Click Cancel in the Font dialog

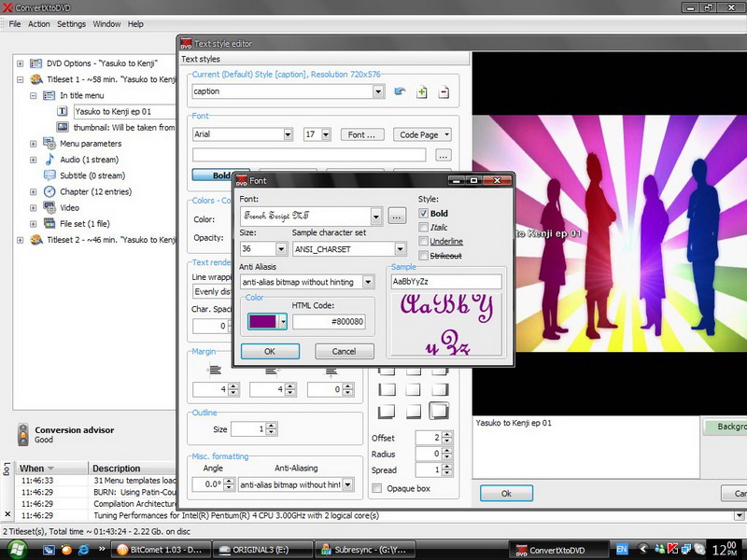pyautogui.click(x=344, y=352)
